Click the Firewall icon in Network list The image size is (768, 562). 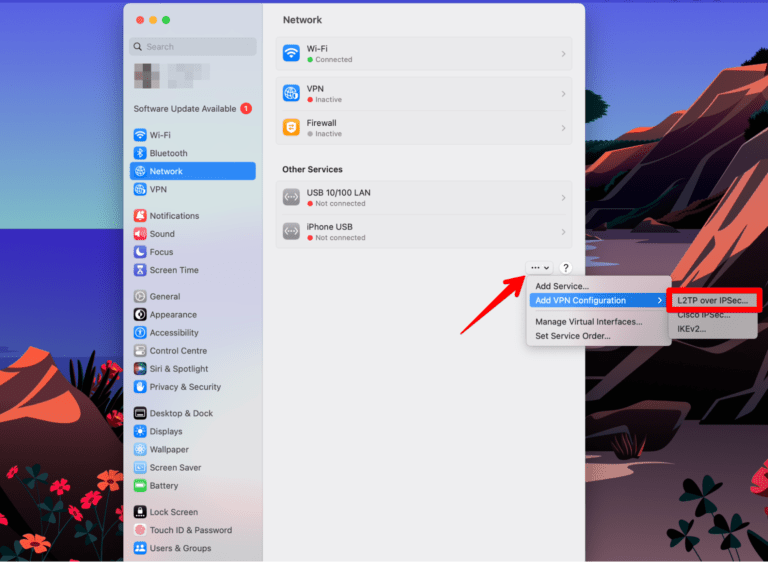291,128
